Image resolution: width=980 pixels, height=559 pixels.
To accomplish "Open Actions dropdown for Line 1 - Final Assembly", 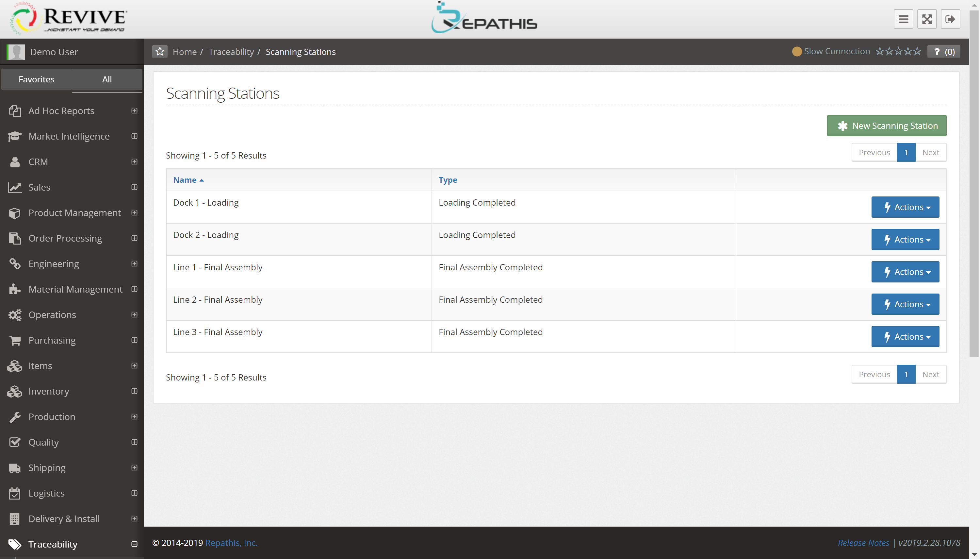I will 905,272.
